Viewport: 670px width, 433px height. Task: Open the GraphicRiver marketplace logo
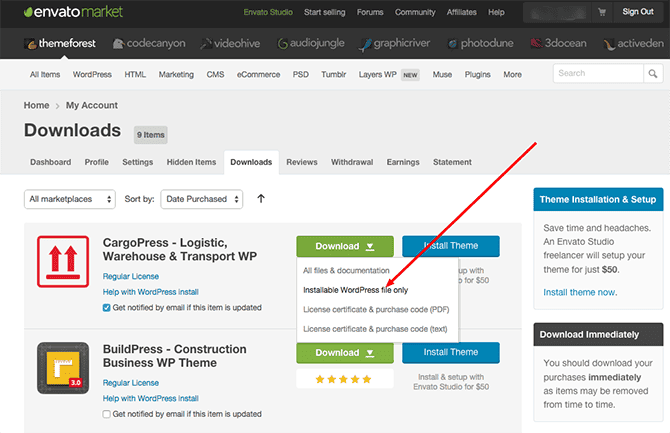(x=395, y=43)
